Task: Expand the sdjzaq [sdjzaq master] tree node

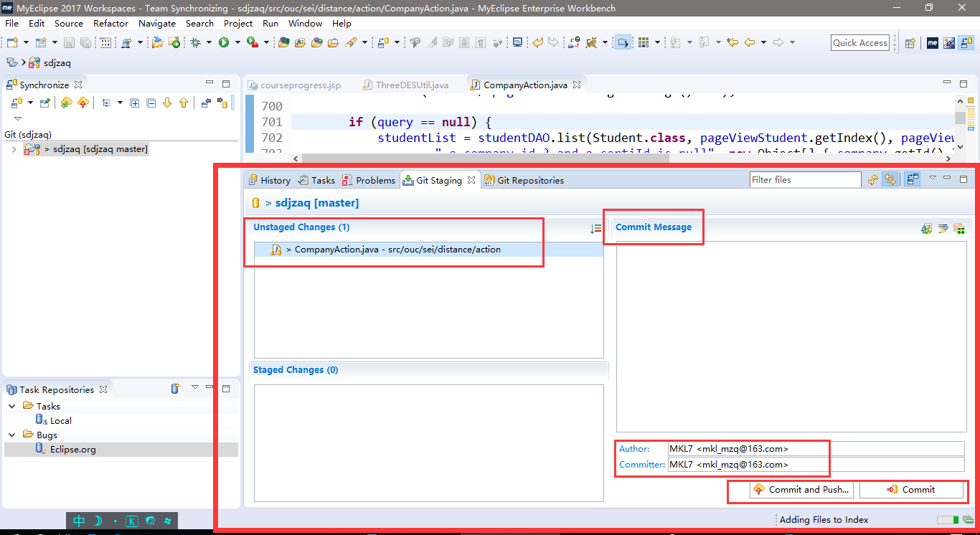Action: [14, 150]
